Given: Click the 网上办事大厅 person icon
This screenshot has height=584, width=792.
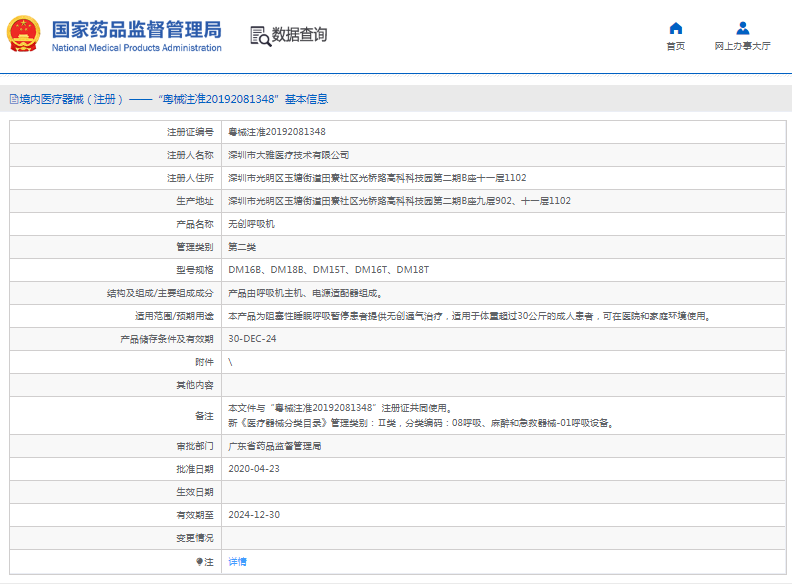Looking at the screenshot, I should (742, 28).
